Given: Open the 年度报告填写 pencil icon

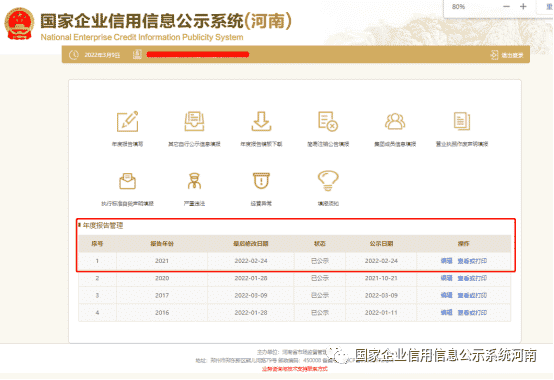Looking at the screenshot, I should point(128,121).
